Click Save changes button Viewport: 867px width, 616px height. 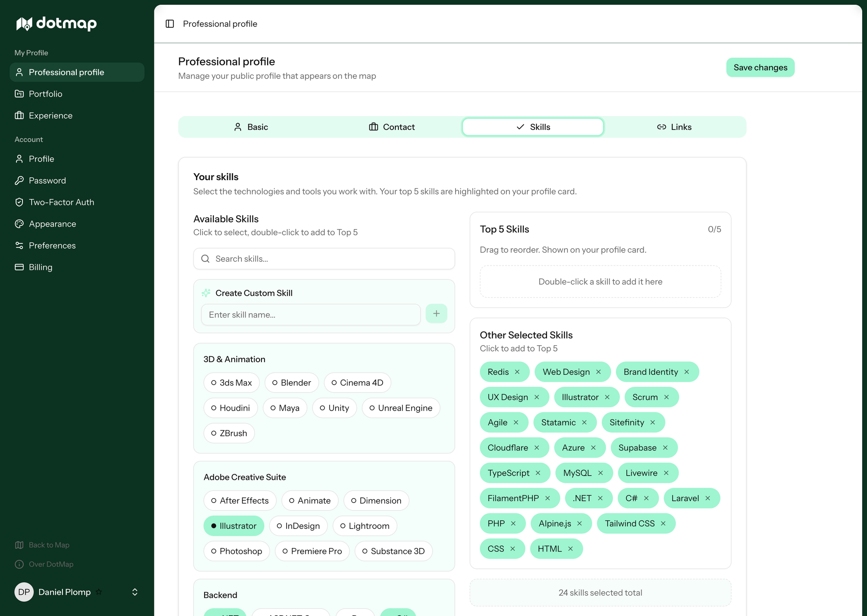coord(760,68)
